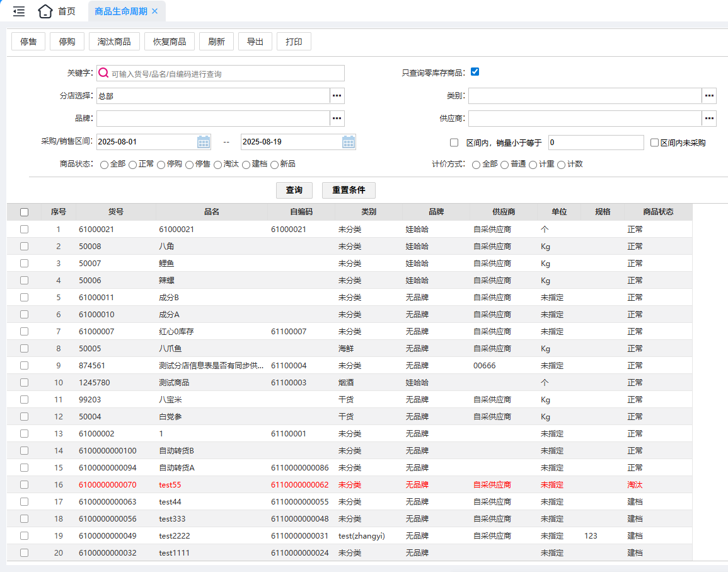
Task: Select 商品状态 全部 radio
Action: 104,165
